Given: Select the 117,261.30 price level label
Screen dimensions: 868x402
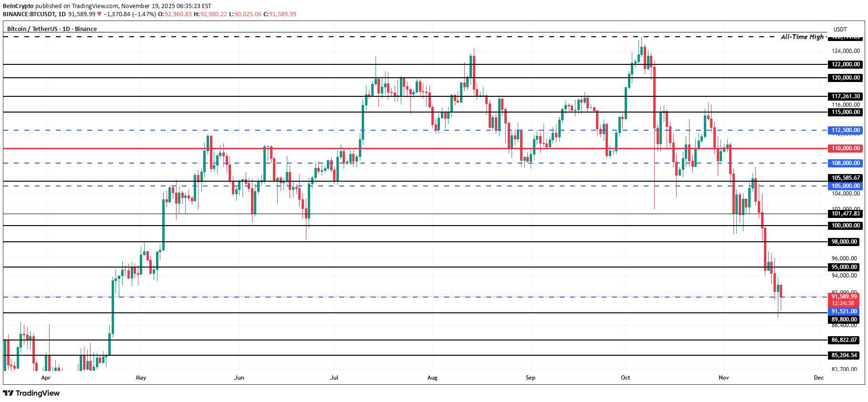Looking at the screenshot, I should point(846,96).
